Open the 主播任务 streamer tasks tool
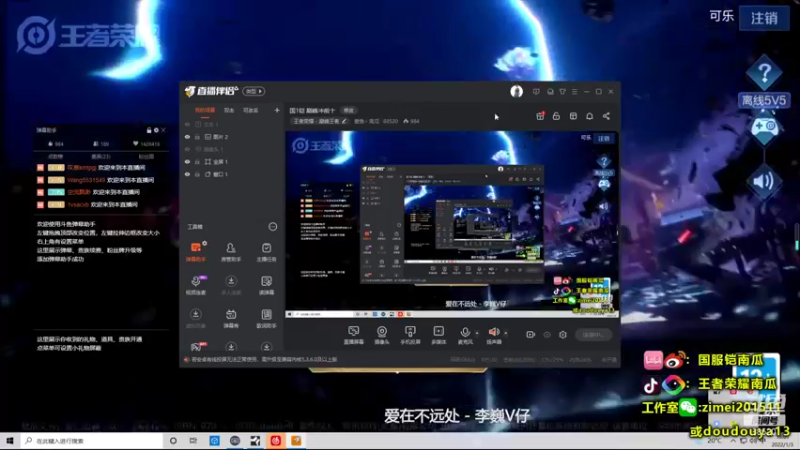 tap(266, 252)
